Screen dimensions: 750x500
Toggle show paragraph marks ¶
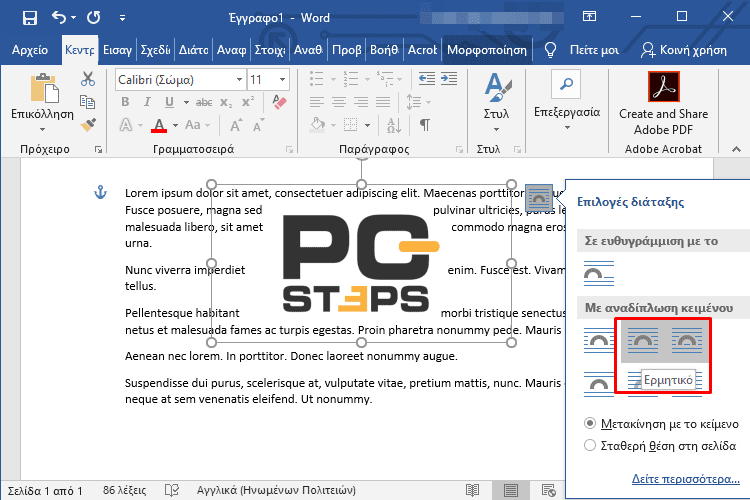[x=424, y=125]
